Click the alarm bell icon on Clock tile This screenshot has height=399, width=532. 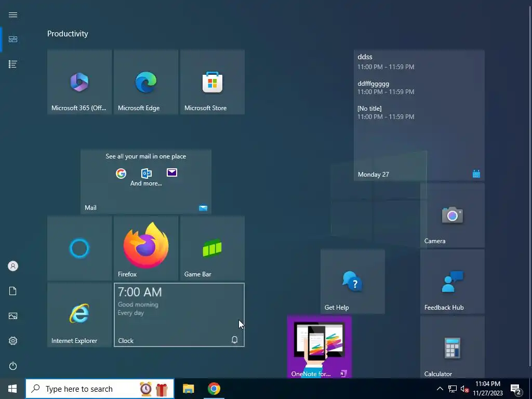[x=234, y=340]
